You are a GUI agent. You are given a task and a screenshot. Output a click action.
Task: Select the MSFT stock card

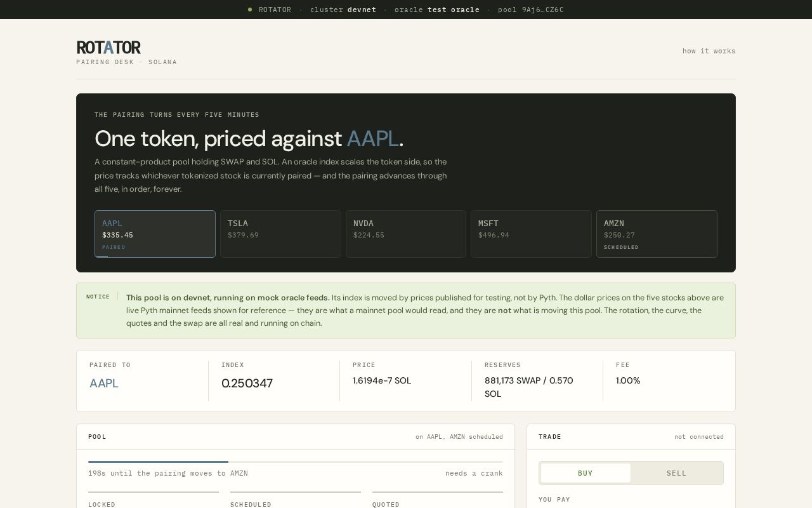531,234
